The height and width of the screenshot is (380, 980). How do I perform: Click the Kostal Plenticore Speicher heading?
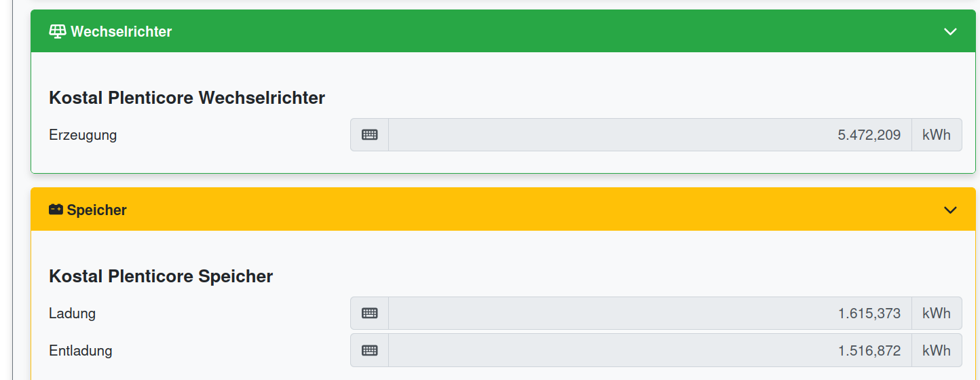(161, 276)
